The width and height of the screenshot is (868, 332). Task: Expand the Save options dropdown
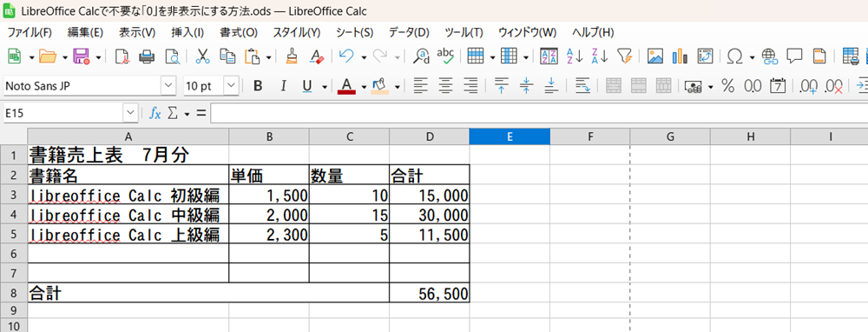coord(99,56)
